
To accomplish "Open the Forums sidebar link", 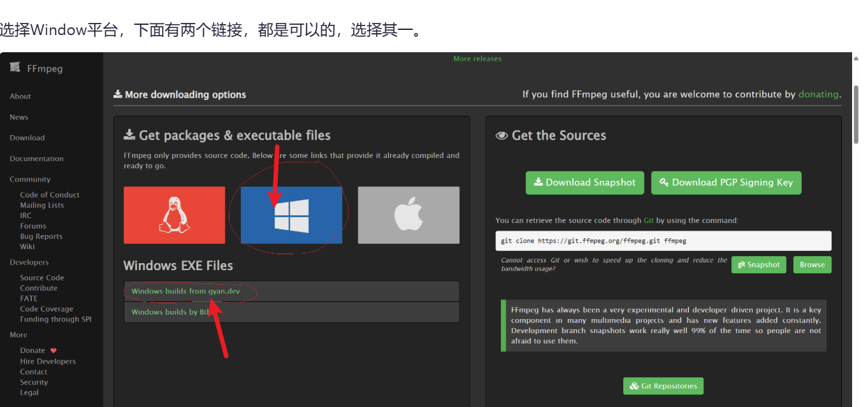I will click(x=33, y=226).
